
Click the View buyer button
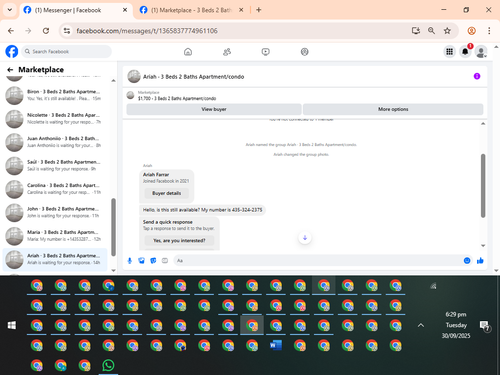(214, 109)
